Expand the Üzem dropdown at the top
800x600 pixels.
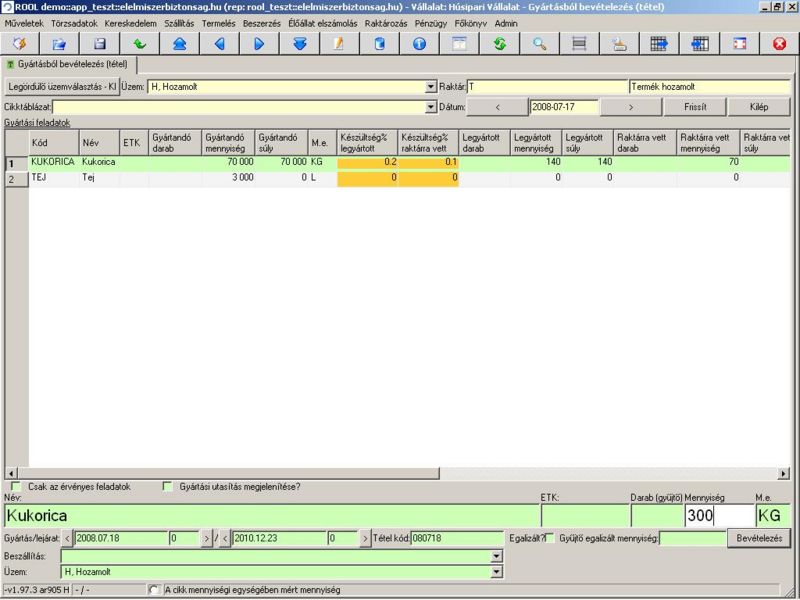[x=431, y=87]
